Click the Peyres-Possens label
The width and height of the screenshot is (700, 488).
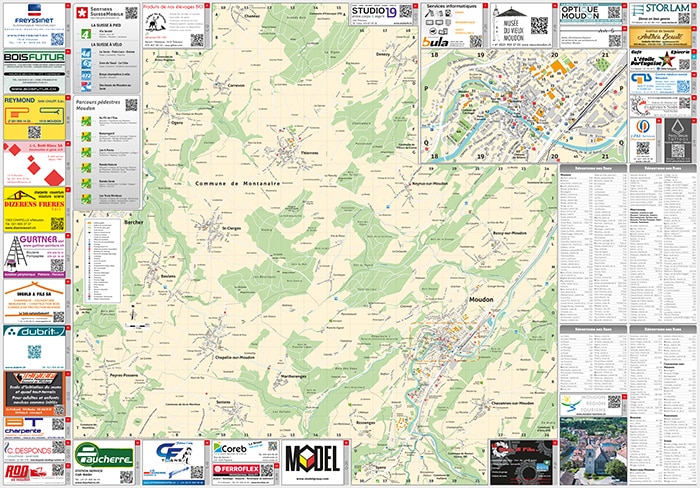[x=124, y=375]
